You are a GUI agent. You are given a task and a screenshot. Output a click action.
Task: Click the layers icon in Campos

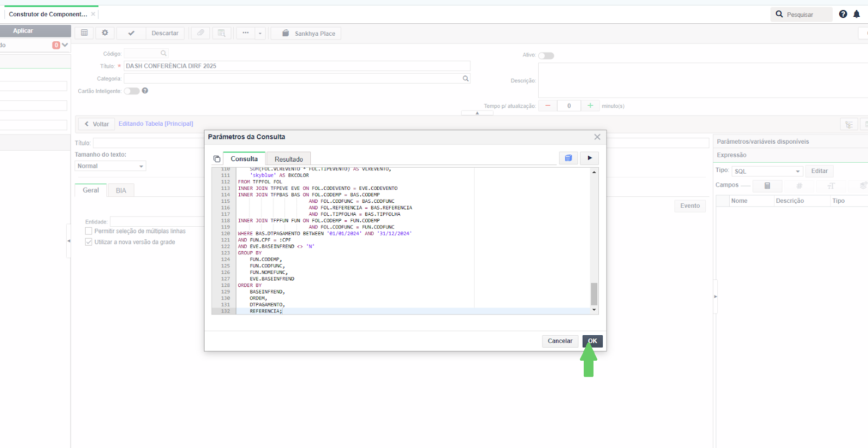[863, 186]
